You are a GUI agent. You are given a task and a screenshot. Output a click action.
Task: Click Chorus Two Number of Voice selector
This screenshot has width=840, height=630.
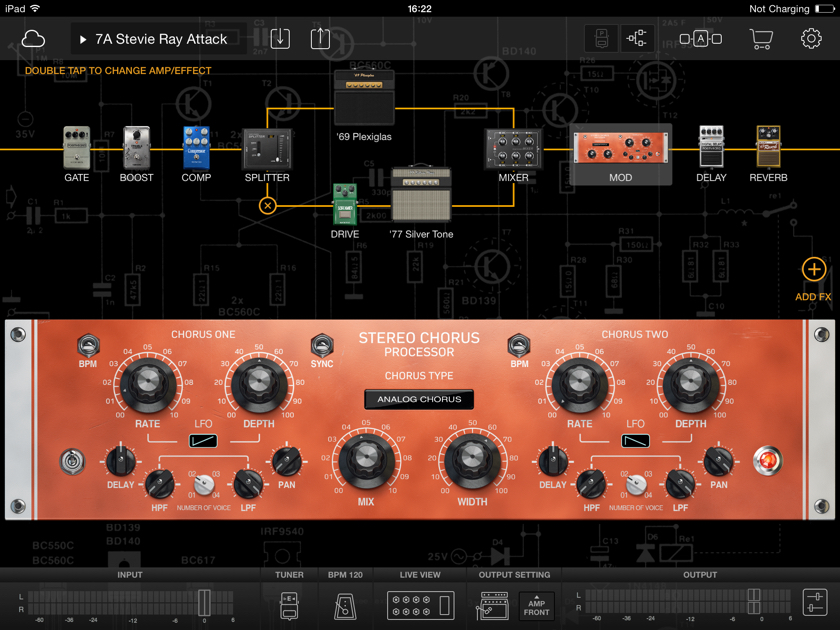636,485
